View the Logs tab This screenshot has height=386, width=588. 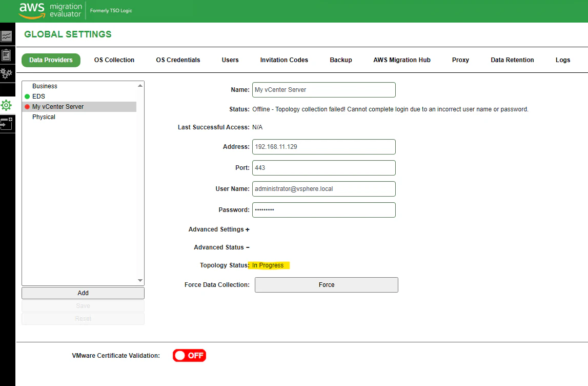pyautogui.click(x=563, y=60)
